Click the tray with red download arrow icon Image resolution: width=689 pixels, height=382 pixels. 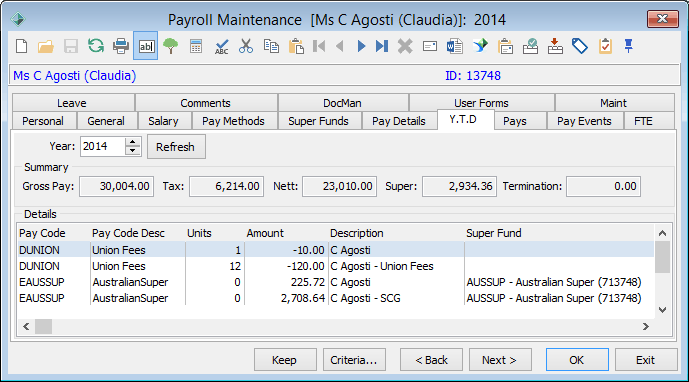click(555, 46)
